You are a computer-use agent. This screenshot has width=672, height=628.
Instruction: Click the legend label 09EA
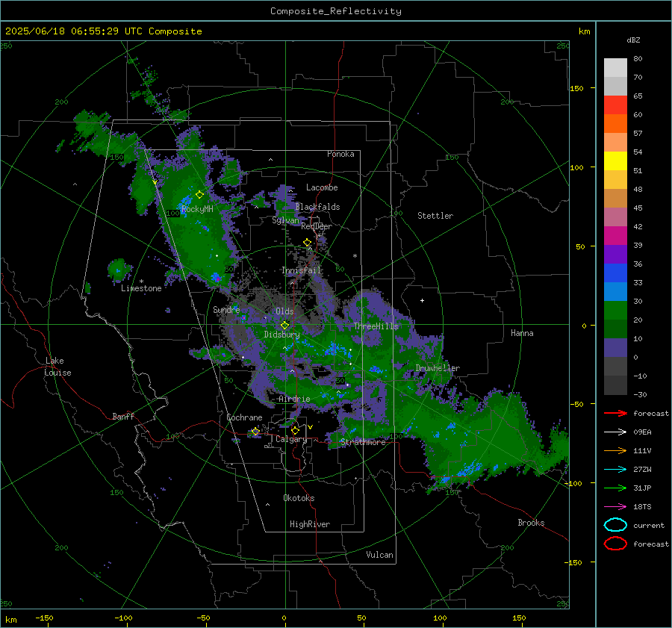tap(642, 432)
